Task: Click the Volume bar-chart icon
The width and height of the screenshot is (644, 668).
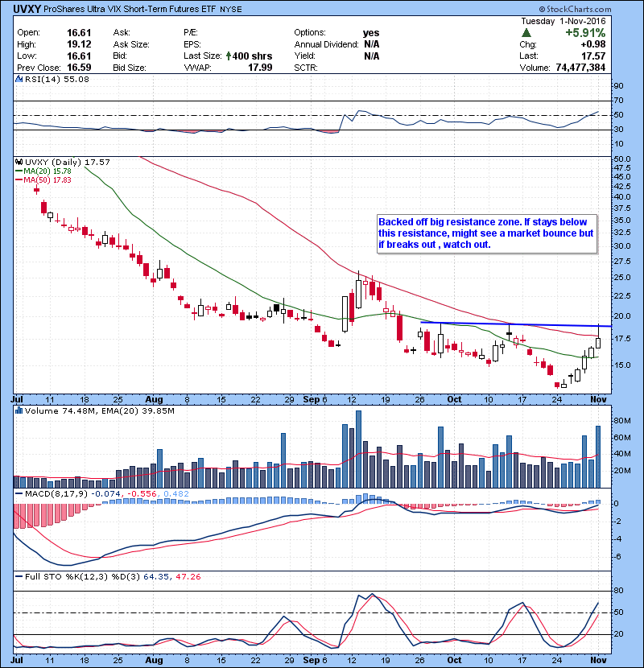Action: click(x=19, y=410)
